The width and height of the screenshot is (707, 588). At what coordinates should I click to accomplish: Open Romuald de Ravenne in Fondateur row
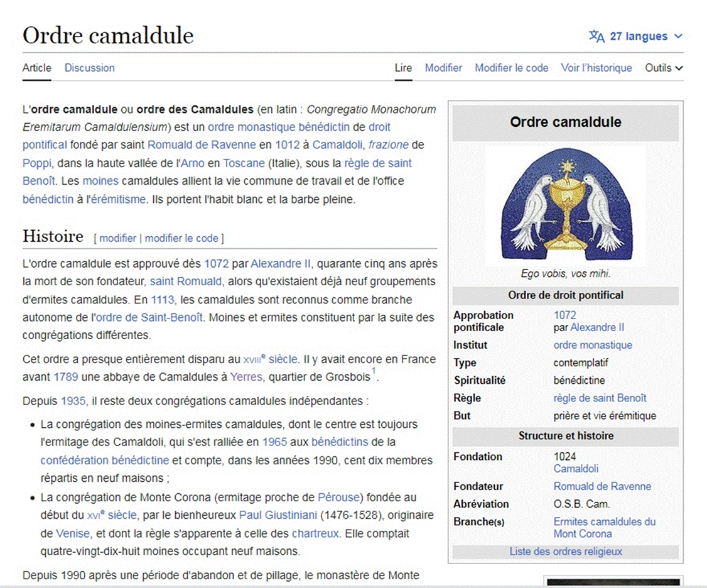(602, 486)
